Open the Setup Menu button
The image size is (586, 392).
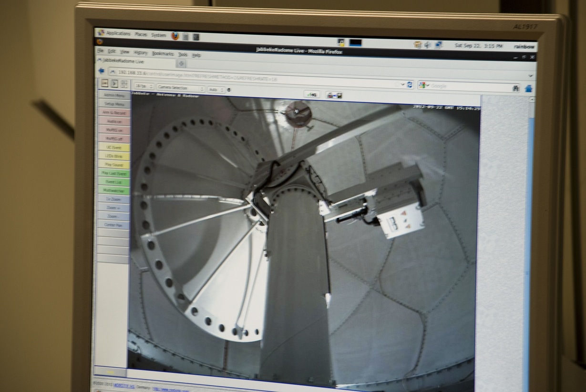[114, 104]
